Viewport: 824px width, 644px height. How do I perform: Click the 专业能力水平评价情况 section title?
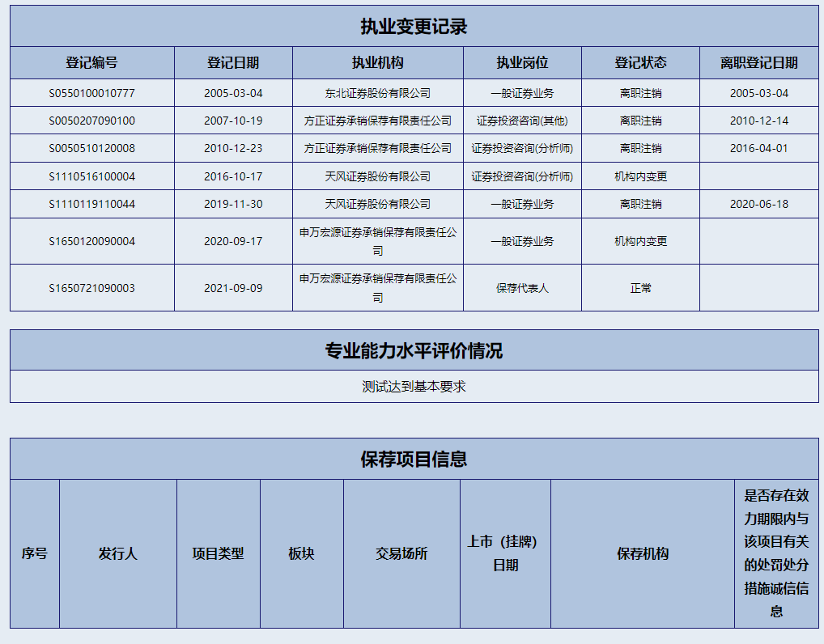click(414, 350)
